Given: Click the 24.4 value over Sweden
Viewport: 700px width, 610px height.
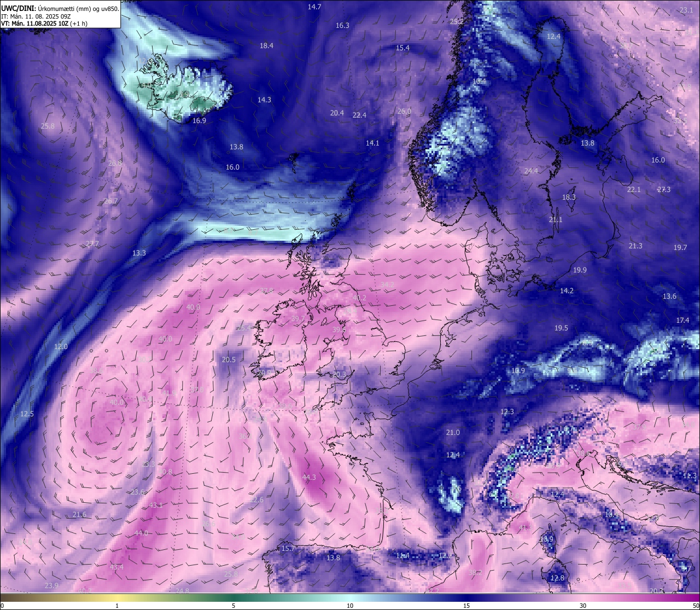Looking at the screenshot, I should point(531,171).
